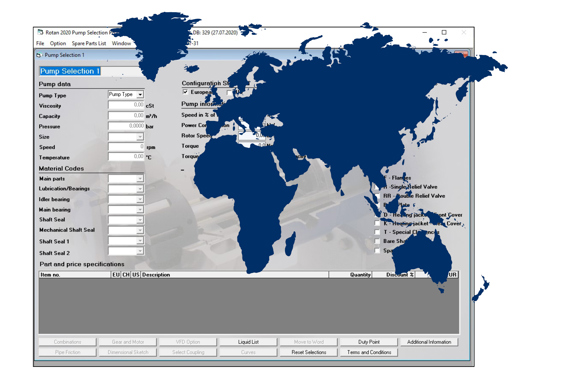Open the Mechanical Shaft Seal dropdown
The height and width of the screenshot is (371, 570).
pyautogui.click(x=140, y=230)
